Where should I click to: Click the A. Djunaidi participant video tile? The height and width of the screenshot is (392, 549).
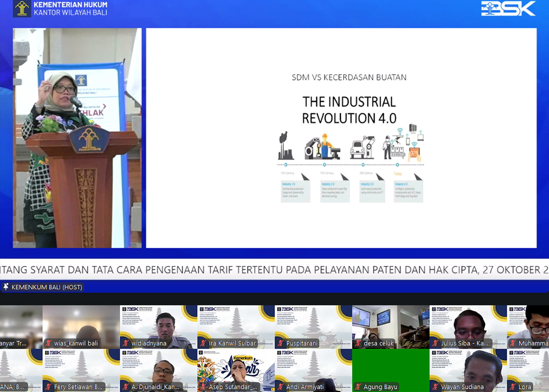tap(158, 368)
